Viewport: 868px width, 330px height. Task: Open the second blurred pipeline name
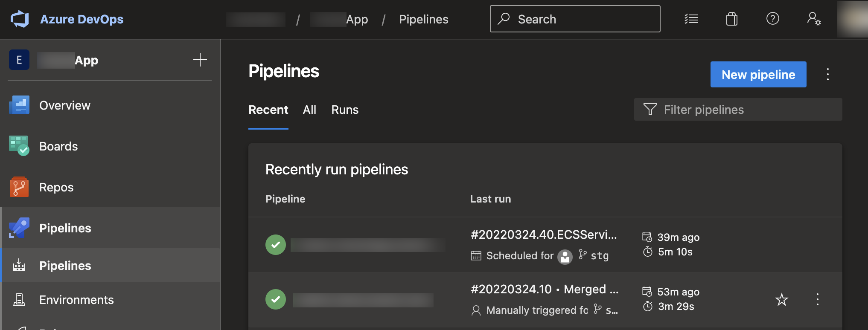(x=363, y=300)
